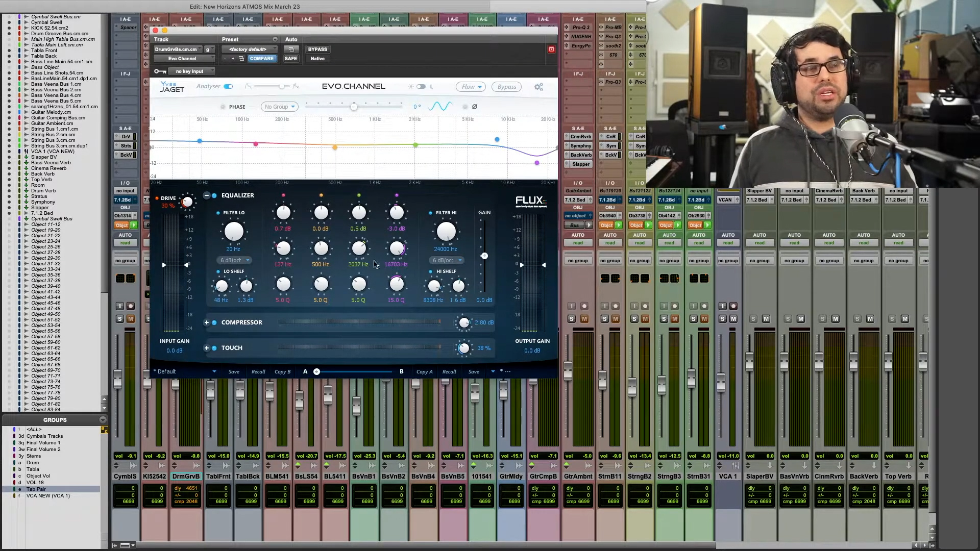
Task: Click the Copy B button
Action: pyautogui.click(x=282, y=372)
